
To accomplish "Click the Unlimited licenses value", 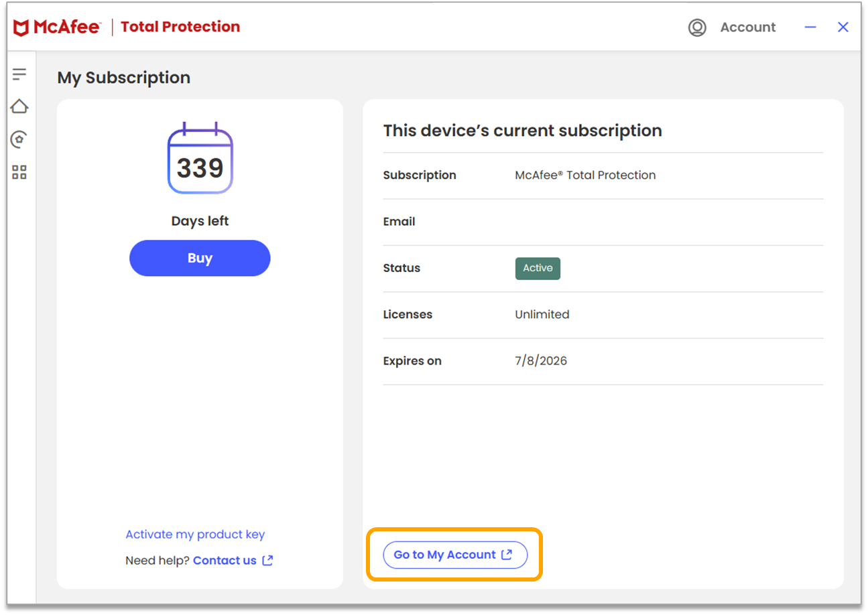I will coord(542,315).
